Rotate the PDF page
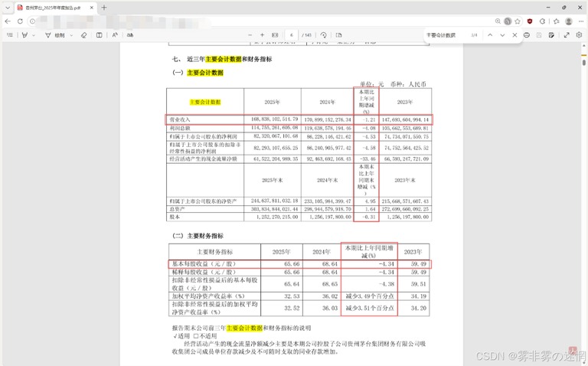 (x=323, y=35)
